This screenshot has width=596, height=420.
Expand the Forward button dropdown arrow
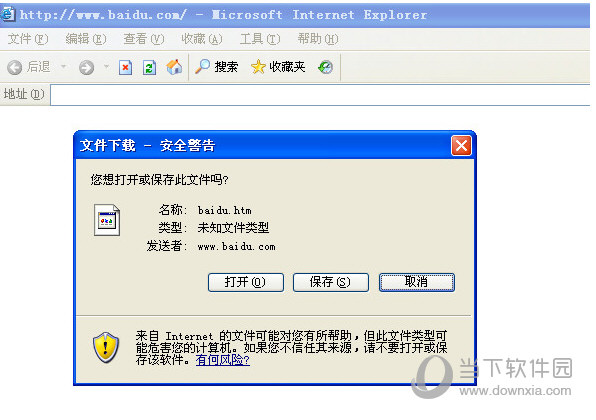tap(106, 67)
